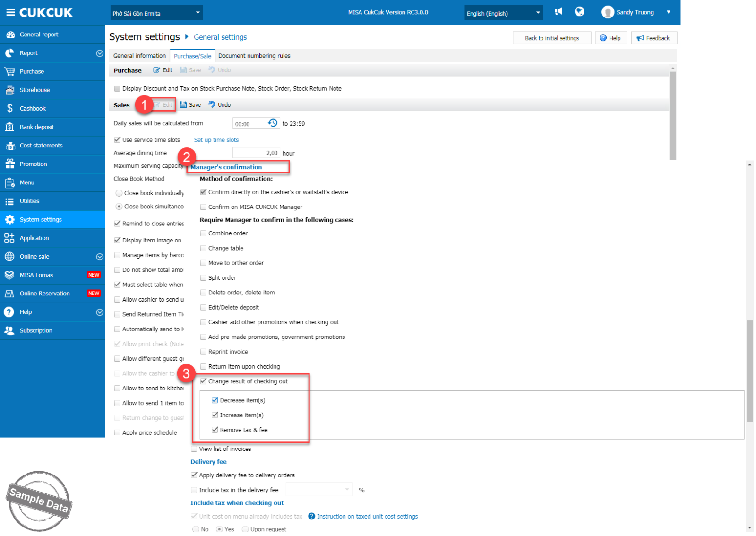Click the clock icon in time field

273,123
